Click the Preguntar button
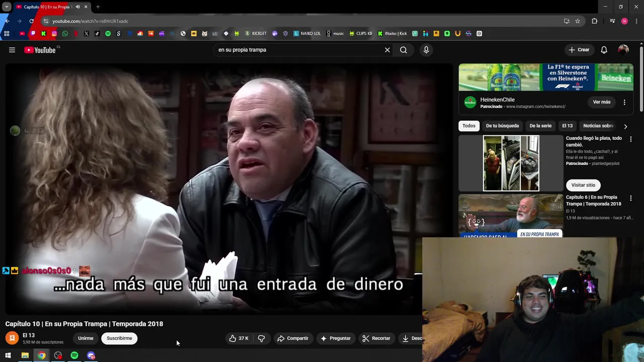Viewport: 644px width, 362px height. (336, 338)
